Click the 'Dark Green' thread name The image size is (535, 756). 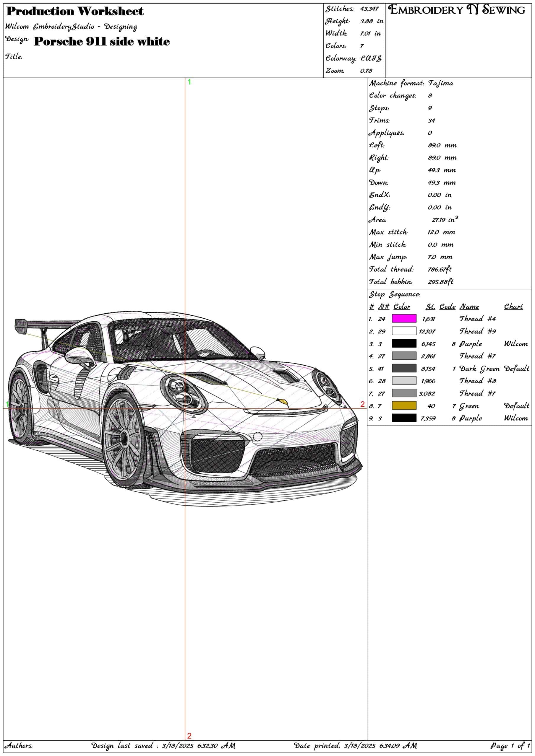(479, 369)
